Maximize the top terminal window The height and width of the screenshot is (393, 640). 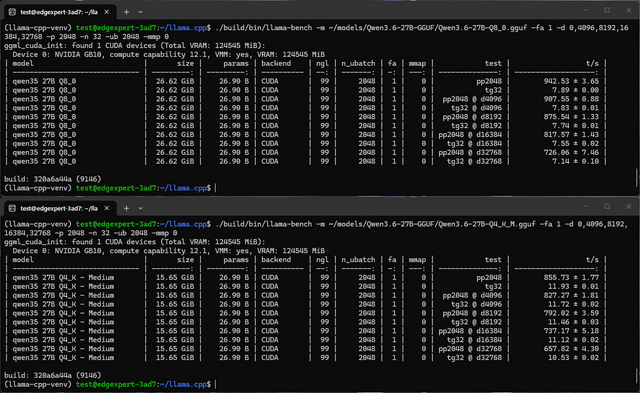[x=607, y=10]
